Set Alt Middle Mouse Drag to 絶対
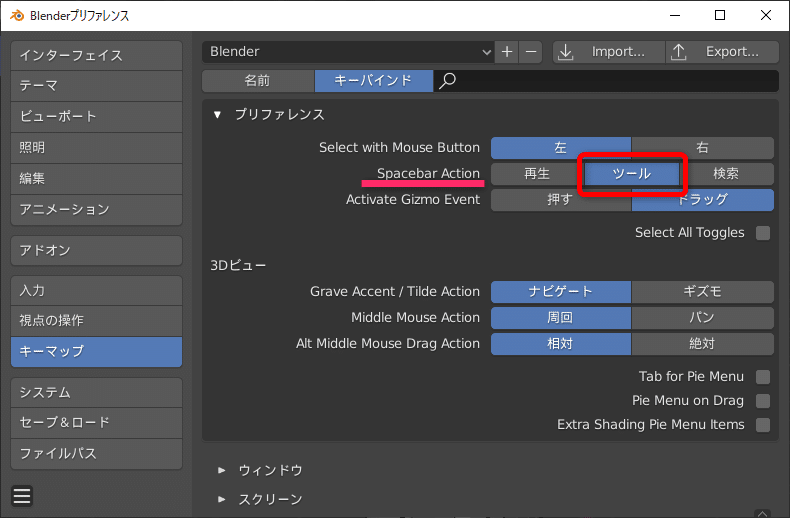The height and width of the screenshot is (518, 790). [x=702, y=344]
